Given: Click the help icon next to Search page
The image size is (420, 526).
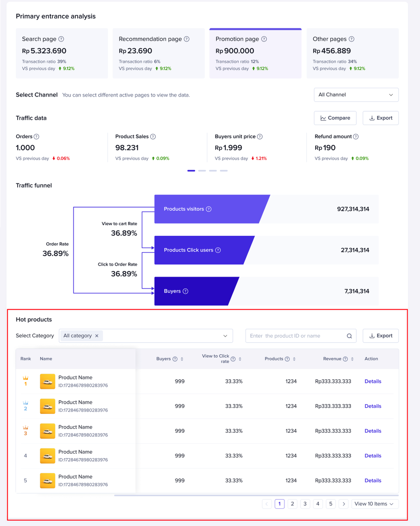Looking at the screenshot, I should click(61, 39).
